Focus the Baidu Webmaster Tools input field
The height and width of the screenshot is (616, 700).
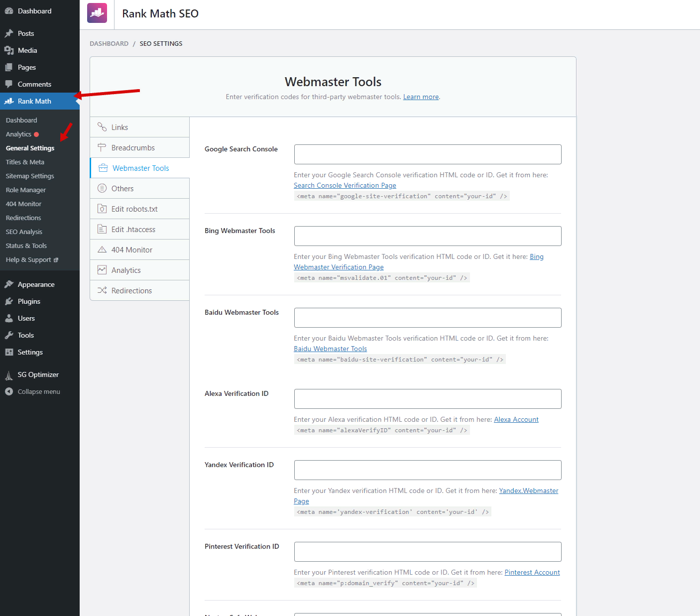click(x=428, y=318)
